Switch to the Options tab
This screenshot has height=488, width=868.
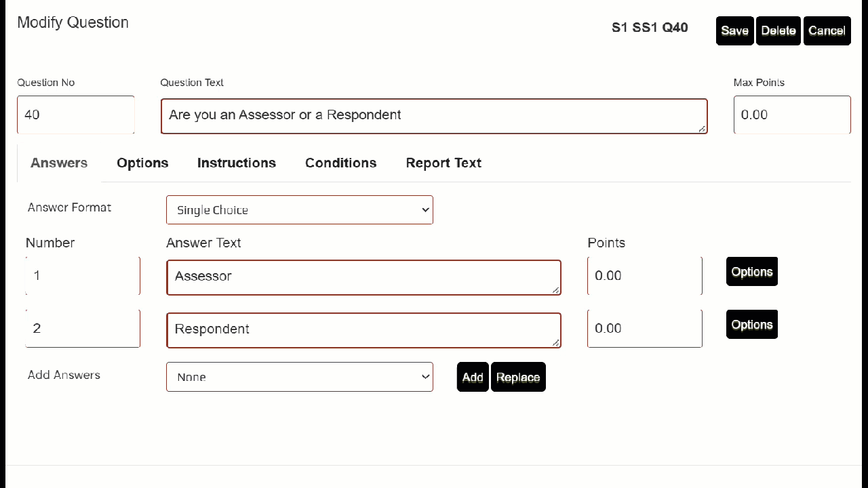coord(142,163)
